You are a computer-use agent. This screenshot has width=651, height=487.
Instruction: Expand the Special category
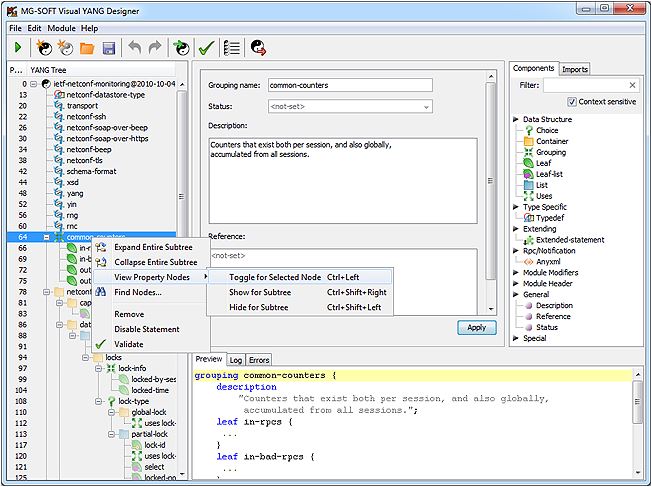point(516,338)
